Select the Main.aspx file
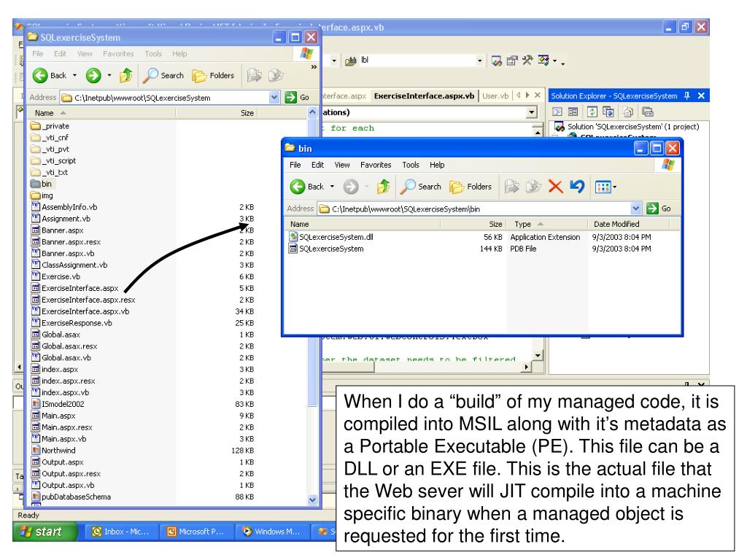The height and width of the screenshot is (560, 747). coord(53,415)
